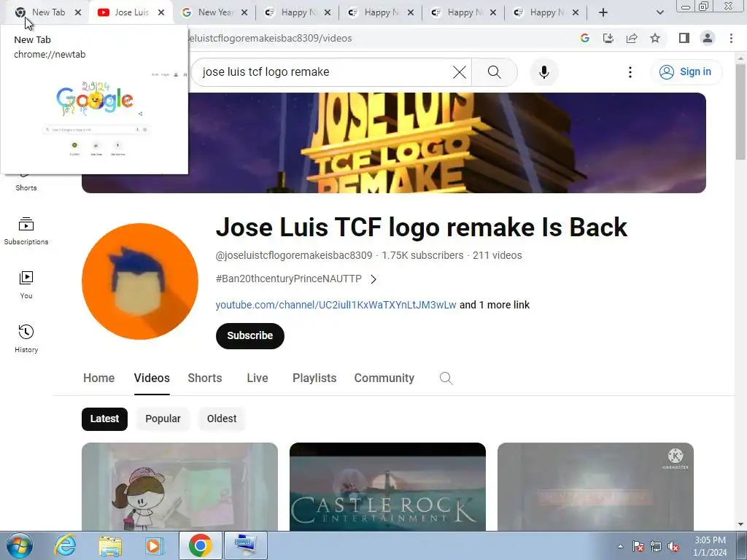
Task: Click the muted volume tray icon
Action: 673,547
